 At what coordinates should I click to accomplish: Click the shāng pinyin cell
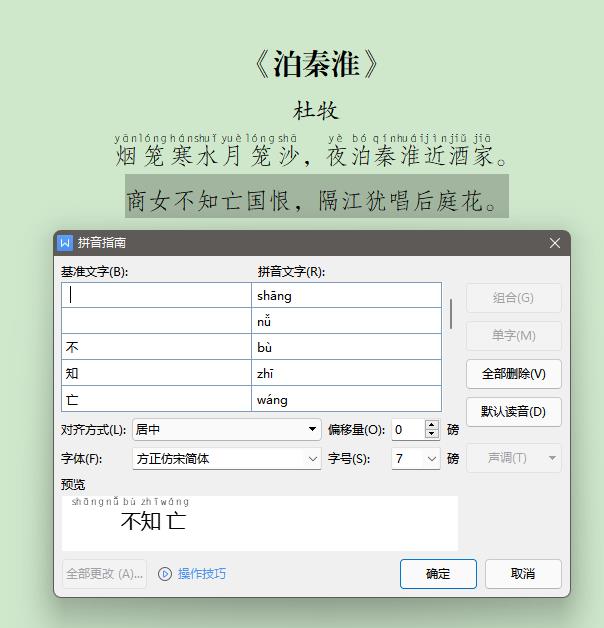click(346, 295)
